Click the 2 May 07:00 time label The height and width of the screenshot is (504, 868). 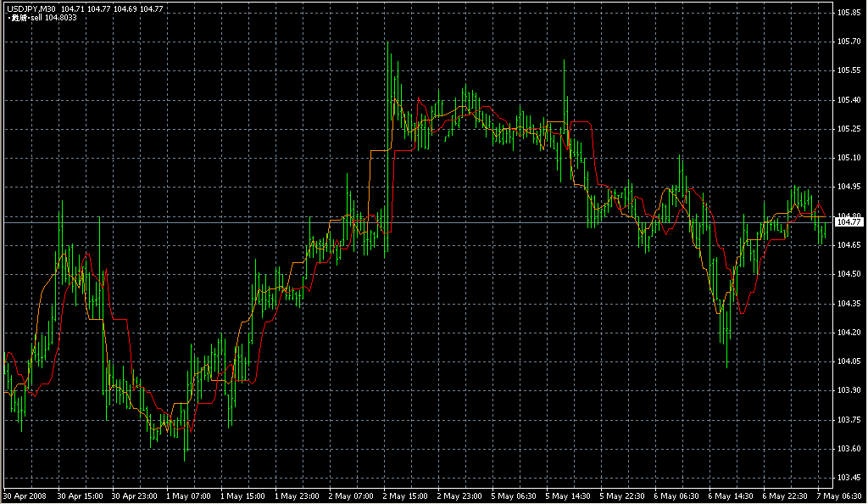coord(352,495)
